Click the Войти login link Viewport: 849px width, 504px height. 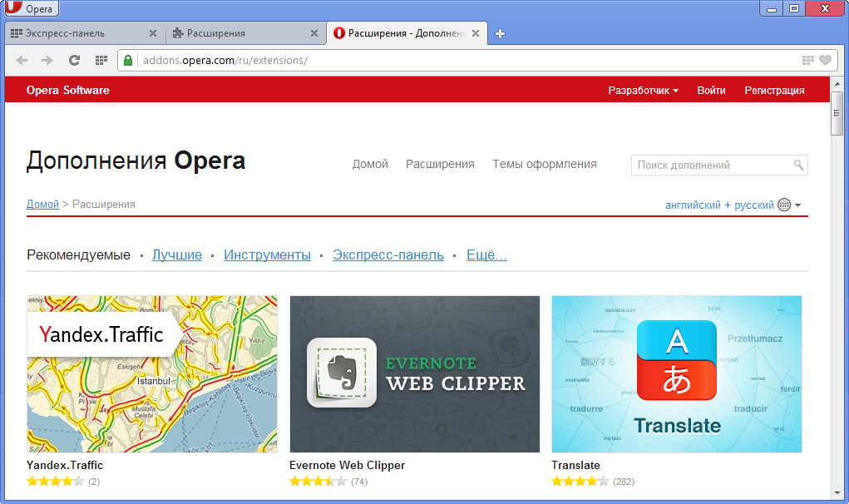click(x=711, y=91)
